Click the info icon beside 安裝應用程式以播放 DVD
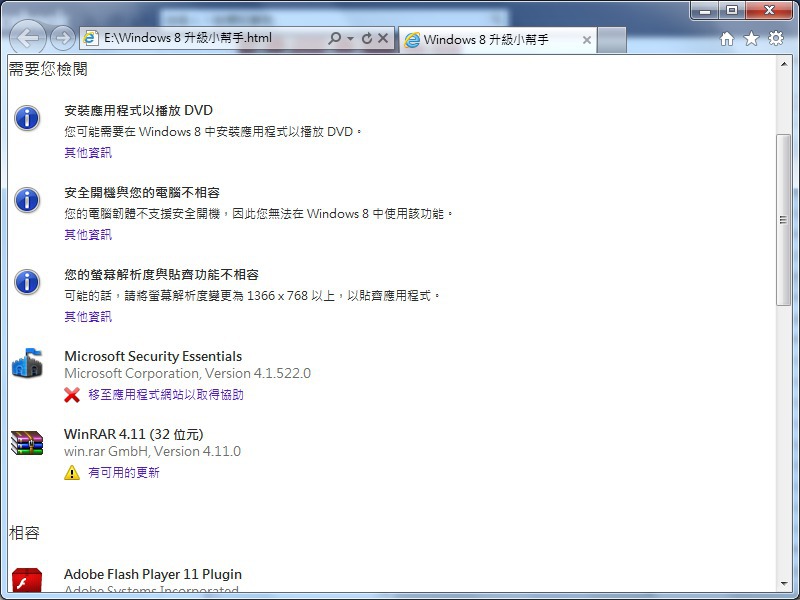Screen dimensions: 800x600 (x=27, y=118)
